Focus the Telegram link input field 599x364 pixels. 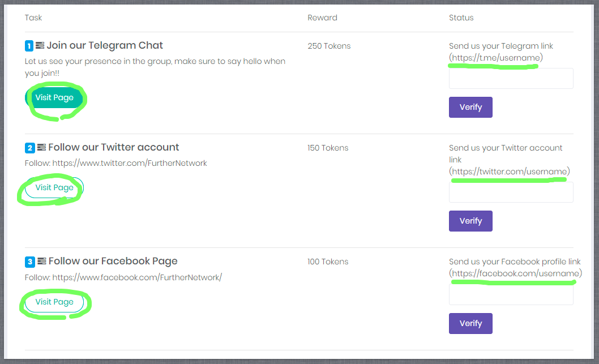tap(511, 79)
